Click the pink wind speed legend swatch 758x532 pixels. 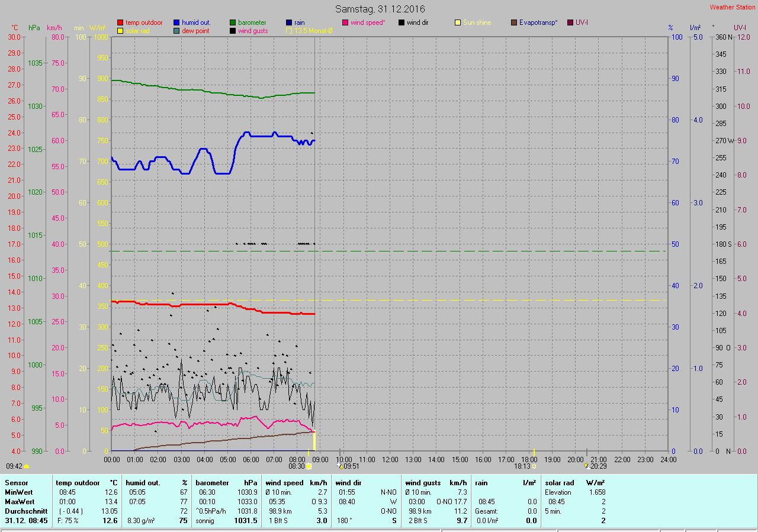point(345,22)
